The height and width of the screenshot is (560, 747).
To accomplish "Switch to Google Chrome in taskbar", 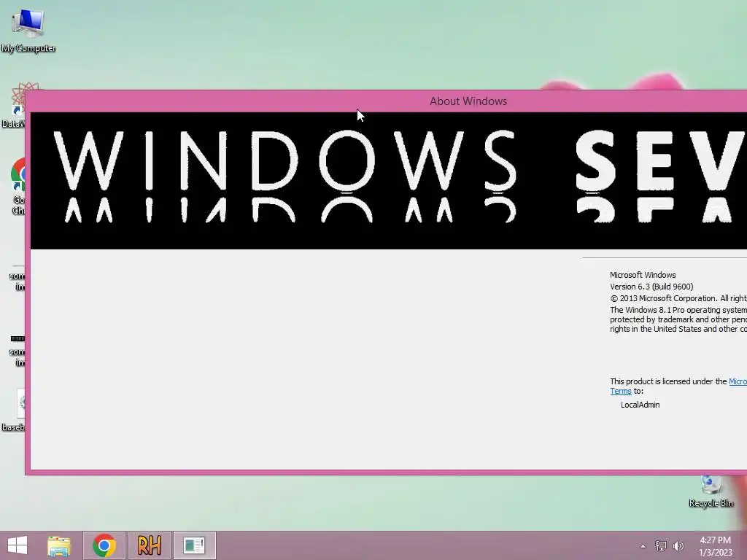I will coord(104,545).
